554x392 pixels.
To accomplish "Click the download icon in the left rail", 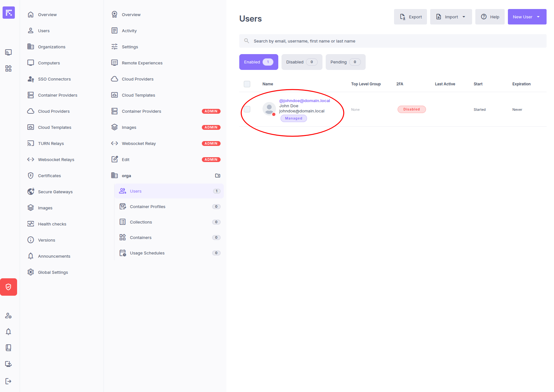I will [8, 364].
